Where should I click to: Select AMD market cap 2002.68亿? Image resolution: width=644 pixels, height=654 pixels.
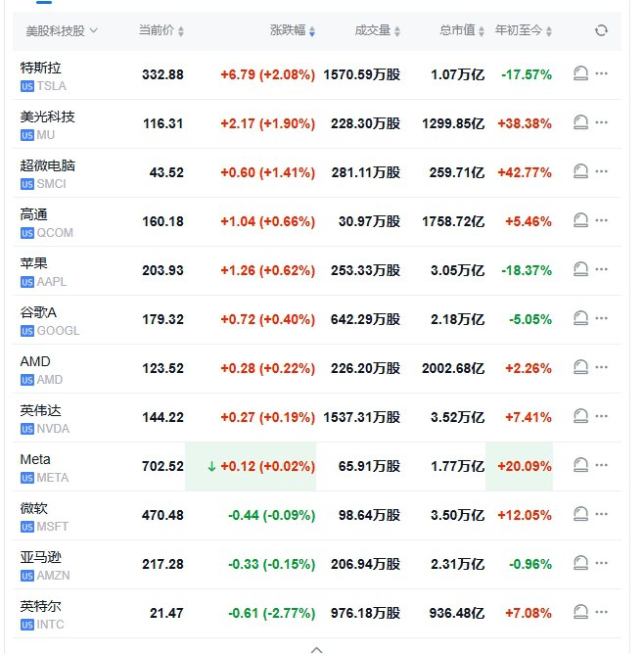click(453, 368)
